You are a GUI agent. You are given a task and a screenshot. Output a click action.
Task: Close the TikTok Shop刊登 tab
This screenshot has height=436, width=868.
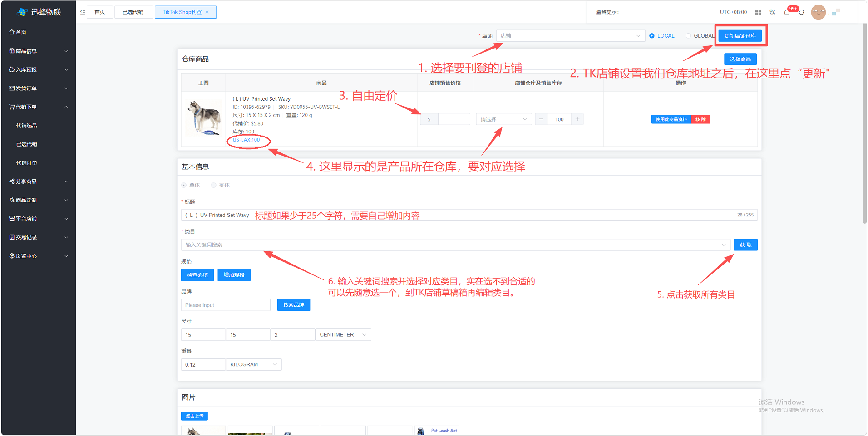tap(207, 12)
